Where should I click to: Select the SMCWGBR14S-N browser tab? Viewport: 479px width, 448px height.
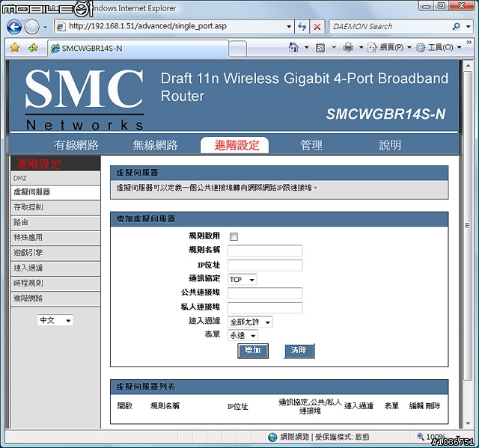138,48
